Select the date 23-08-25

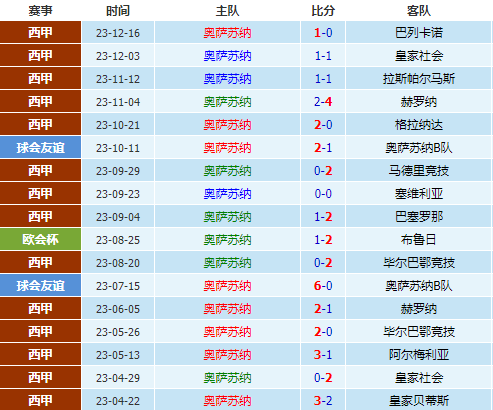tap(118, 240)
